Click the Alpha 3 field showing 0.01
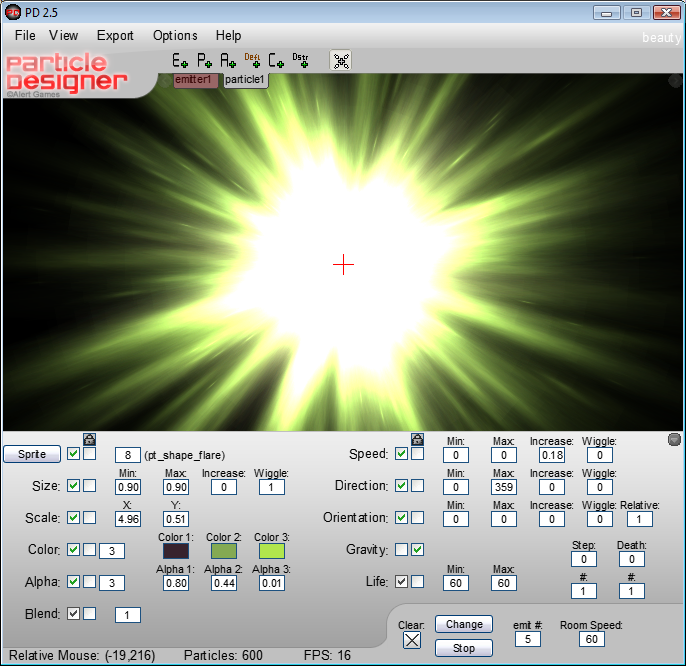686x666 pixels. (x=272, y=583)
